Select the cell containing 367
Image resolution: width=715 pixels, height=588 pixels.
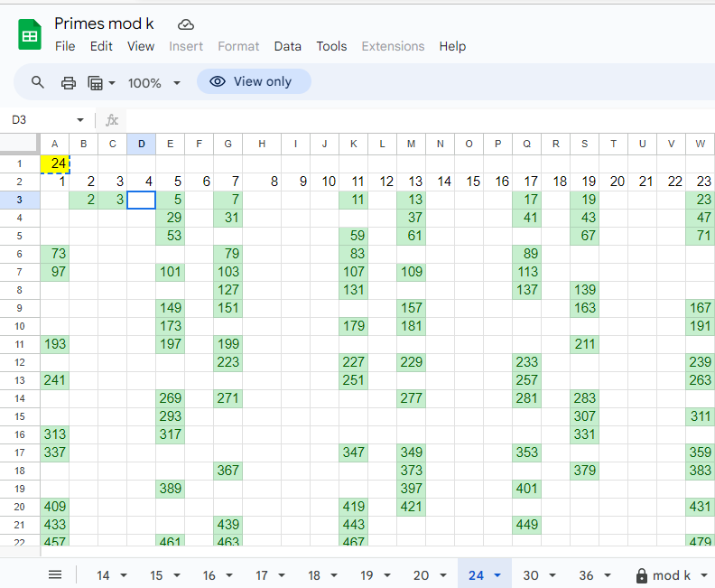coord(228,471)
